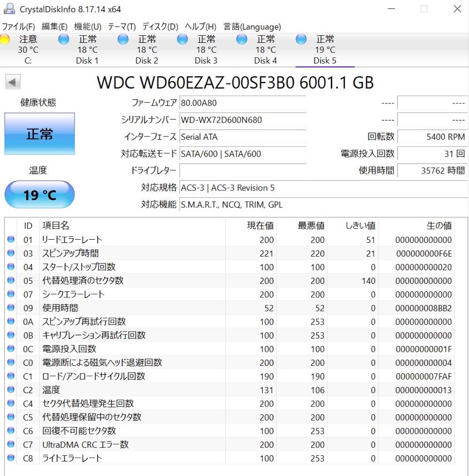Open the ヘルプ(H) menu
The width and height of the screenshot is (469, 476).
click(201, 27)
